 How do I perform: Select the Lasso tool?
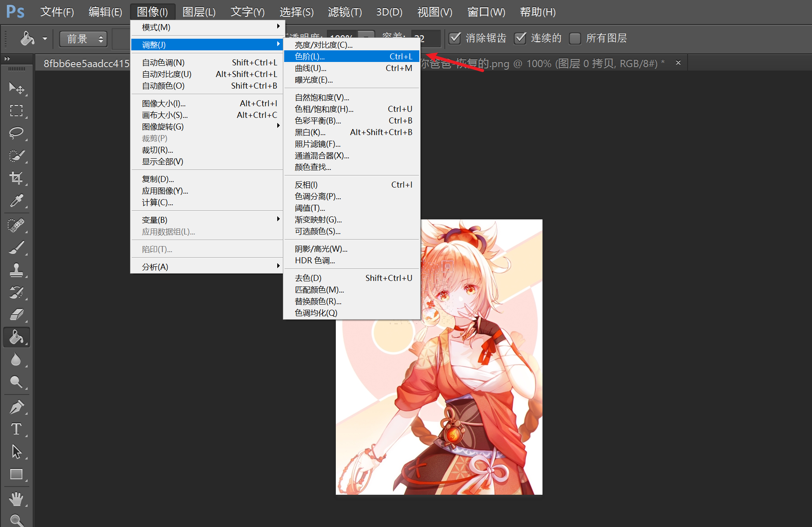click(16, 133)
